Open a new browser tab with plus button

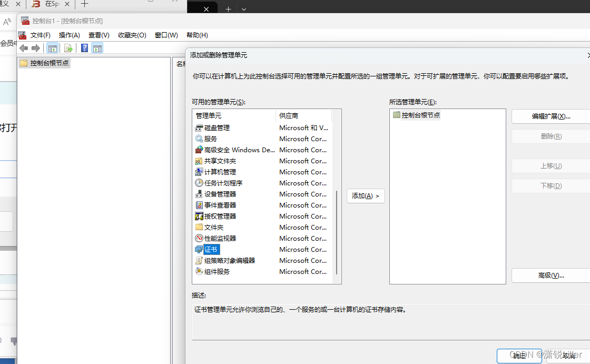point(85,4)
